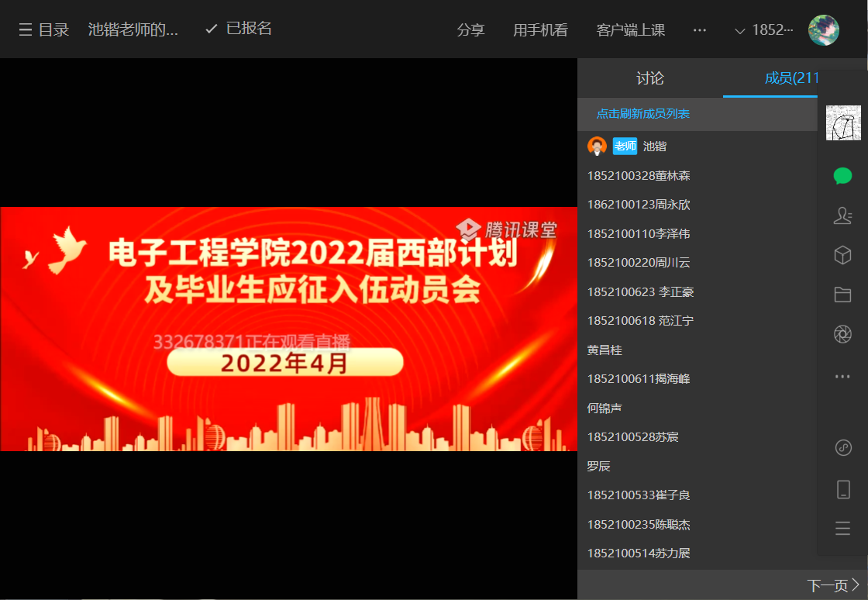This screenshot has height=600, width=868.
Task: Click the camera shutter icon in sidebar
Action: pos(842,334)
